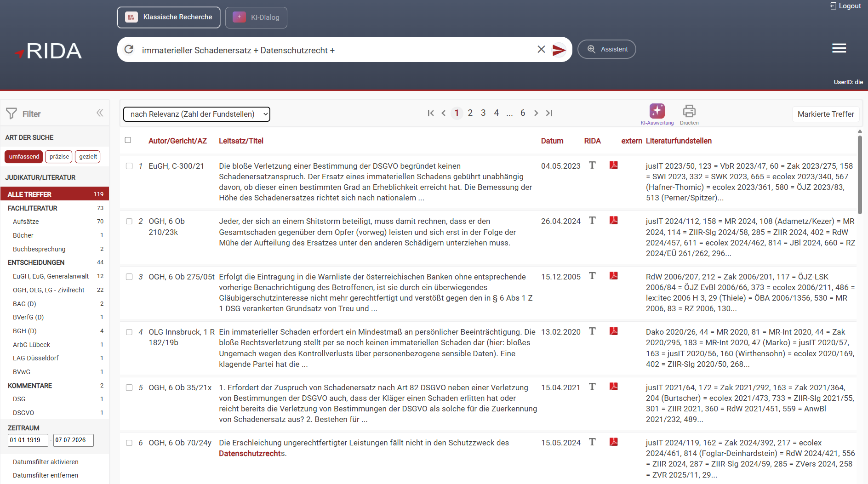Collapse the Filter panel with the double chevron
Screen dimensions: 868x484
(100, 113)
